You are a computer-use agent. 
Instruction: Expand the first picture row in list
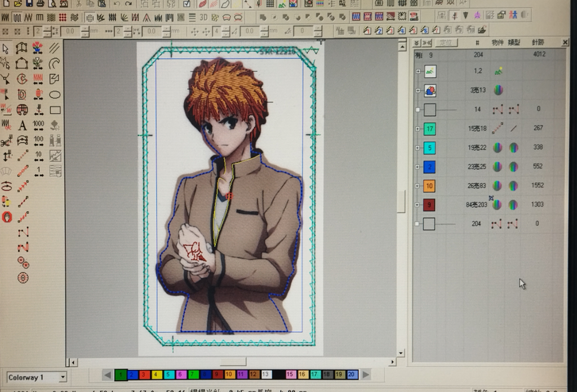(x=418, y=72)
